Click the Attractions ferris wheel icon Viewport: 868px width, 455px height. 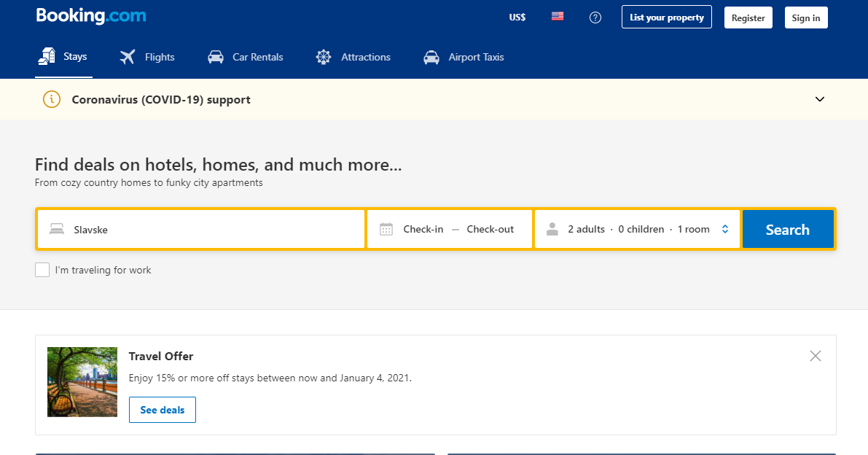coord(324,57)
